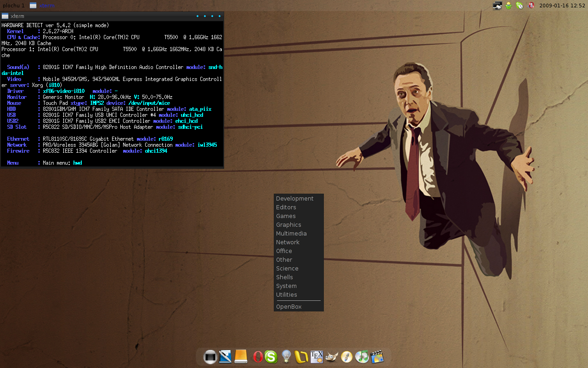Viewport: 588px width, 368px height.
Task: Open the Development submenu
Action: click(299, 199)
